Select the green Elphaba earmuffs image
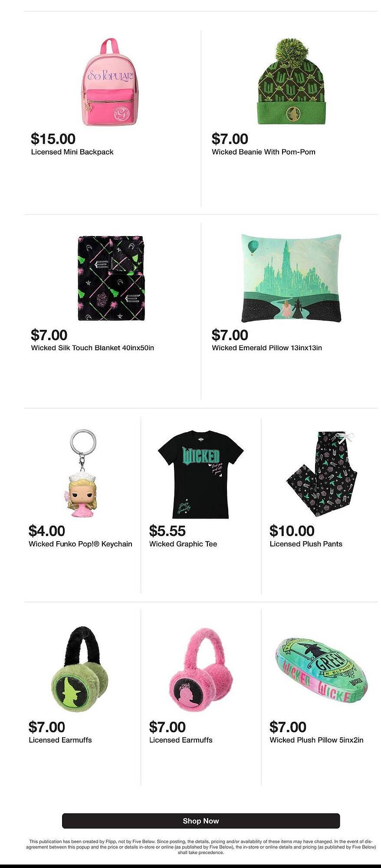This screenshot has height=868, width=381. pyautogui.click(x=80, y=669)
